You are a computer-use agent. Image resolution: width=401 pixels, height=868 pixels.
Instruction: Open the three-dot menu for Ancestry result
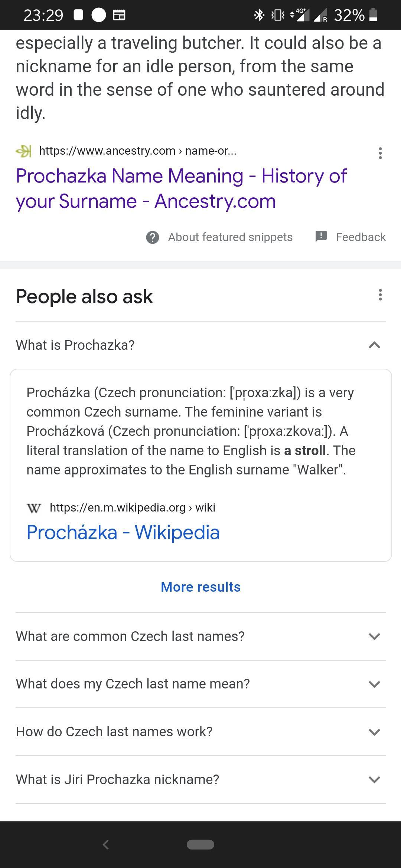[x=380, y=153]
